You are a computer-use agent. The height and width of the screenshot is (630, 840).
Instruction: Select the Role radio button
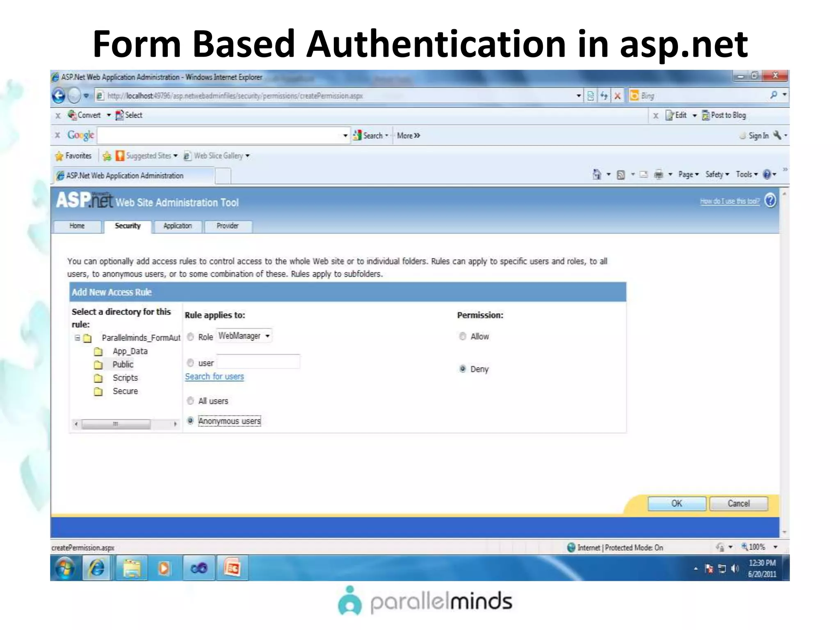[190, 337]
